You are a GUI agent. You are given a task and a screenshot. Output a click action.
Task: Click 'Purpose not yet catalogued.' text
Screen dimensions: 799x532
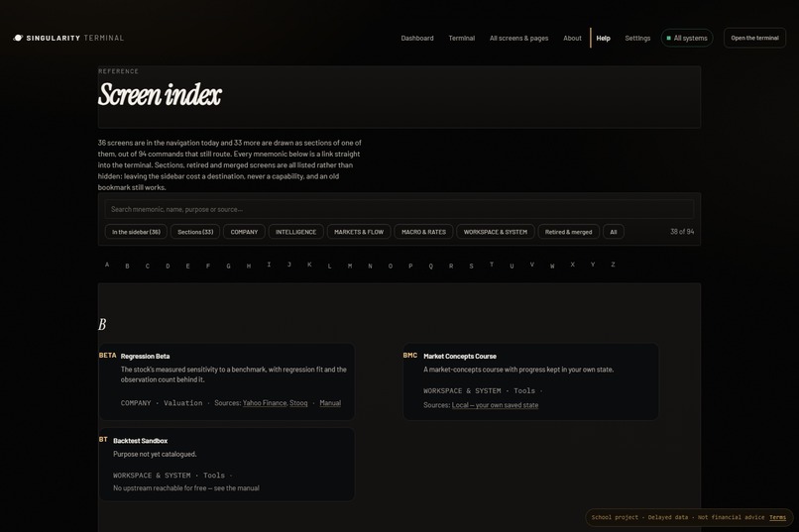[x=155, y=454]
